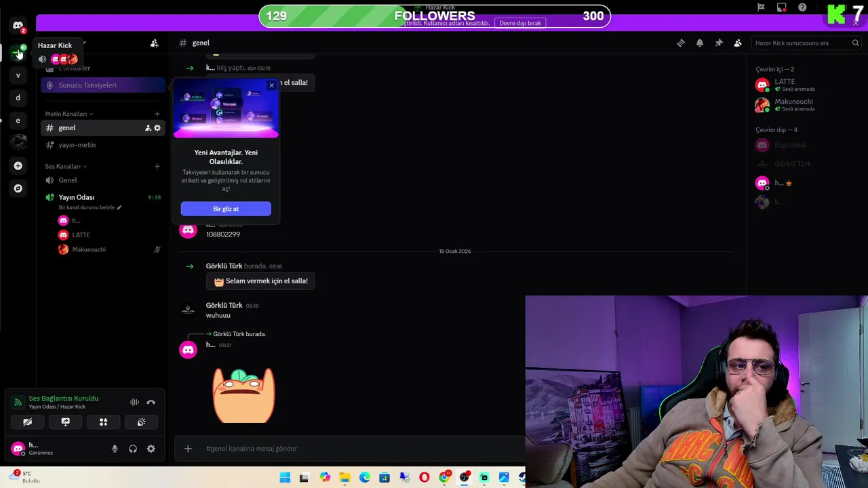Select offline member Görklü Türk

(807, 164)
